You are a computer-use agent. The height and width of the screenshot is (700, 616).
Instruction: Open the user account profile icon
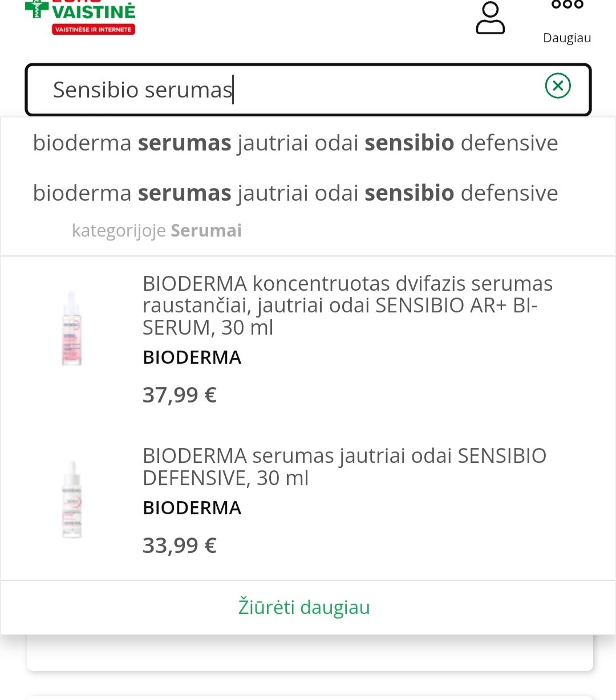point(491,18)
